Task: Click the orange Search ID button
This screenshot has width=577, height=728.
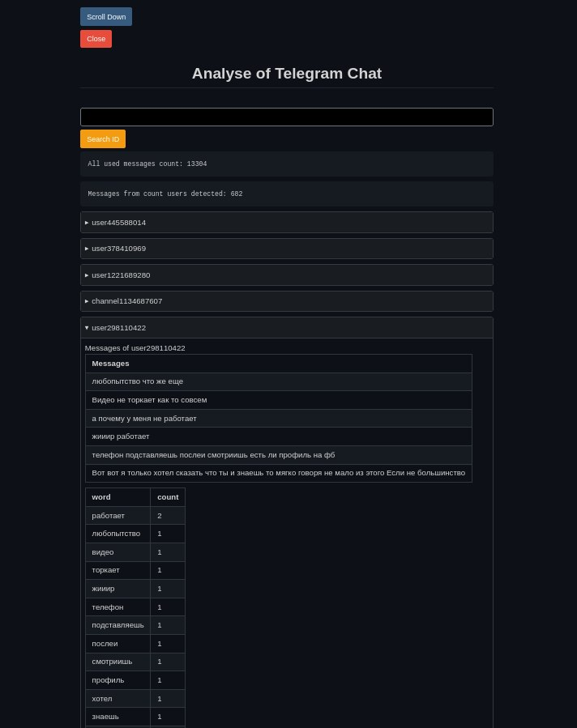Action: [x=103, y=139]
